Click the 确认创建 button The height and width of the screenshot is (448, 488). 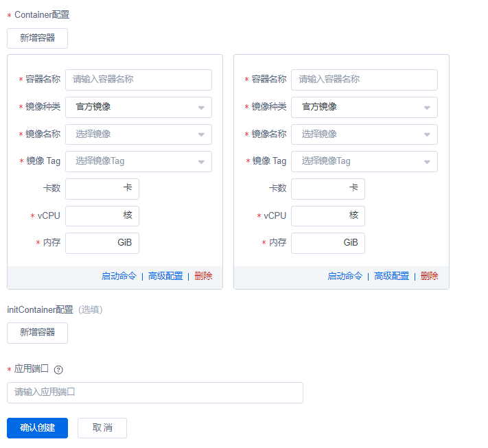pyautogui.click(x=37, y=428)
